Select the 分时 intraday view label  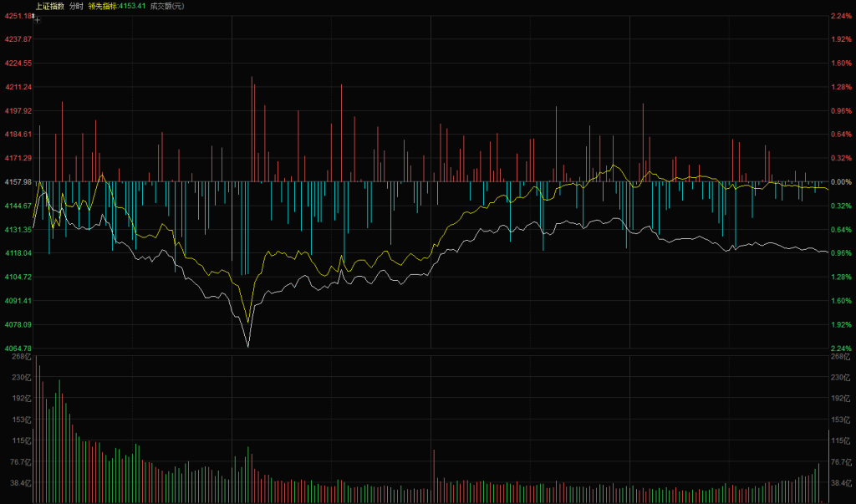[x=76, y=6]
